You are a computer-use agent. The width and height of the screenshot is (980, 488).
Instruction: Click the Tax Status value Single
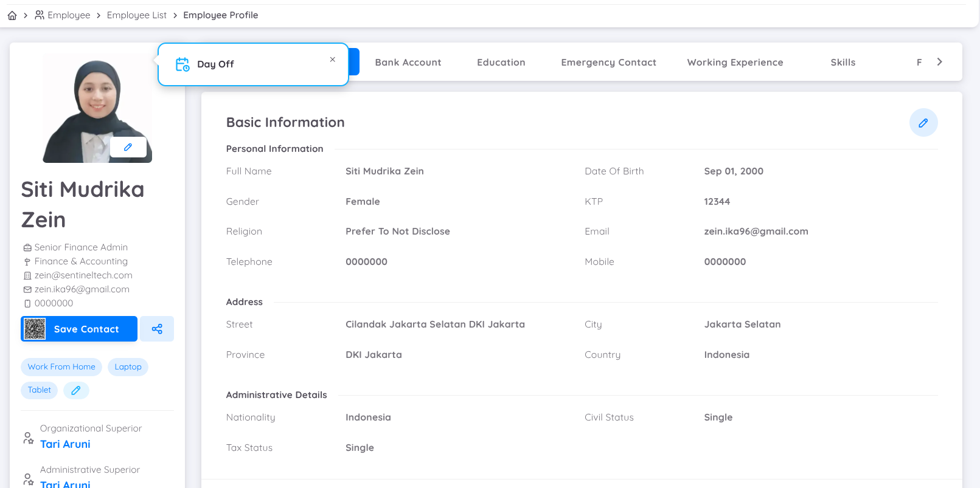360,448
